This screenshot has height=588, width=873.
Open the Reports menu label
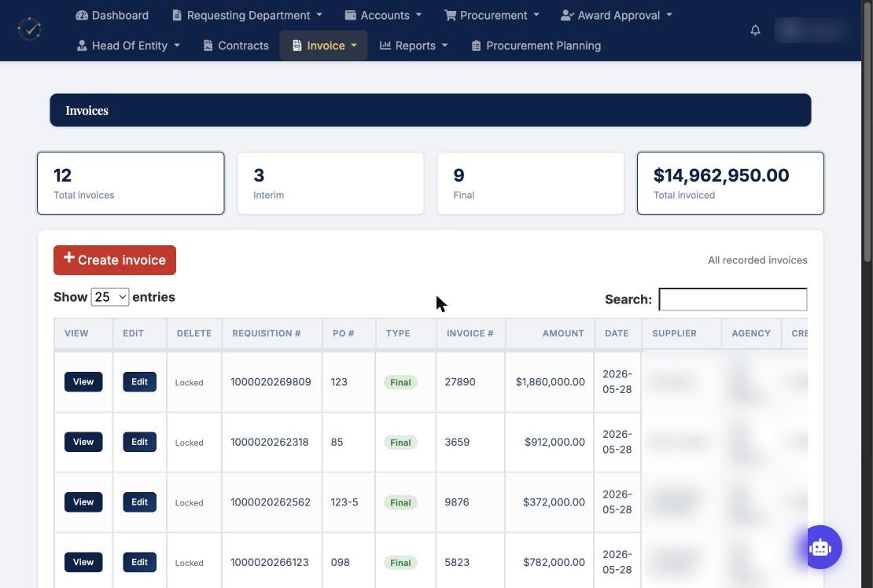click(x=415, y=46)
